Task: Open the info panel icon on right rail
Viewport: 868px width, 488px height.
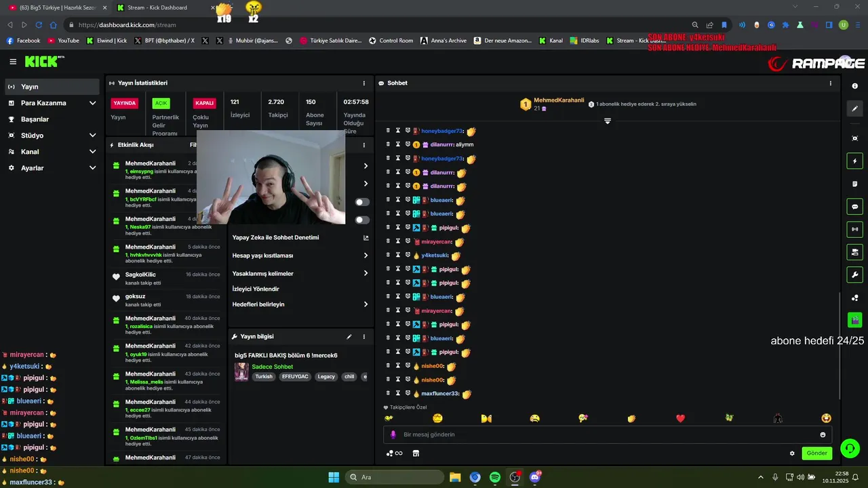Action: (854, 86)
